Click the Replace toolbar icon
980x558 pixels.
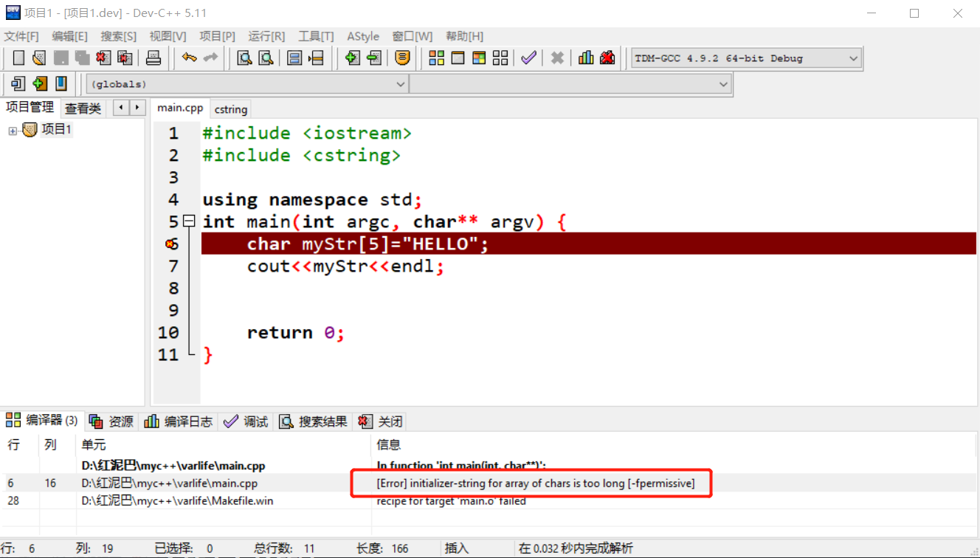266,58
